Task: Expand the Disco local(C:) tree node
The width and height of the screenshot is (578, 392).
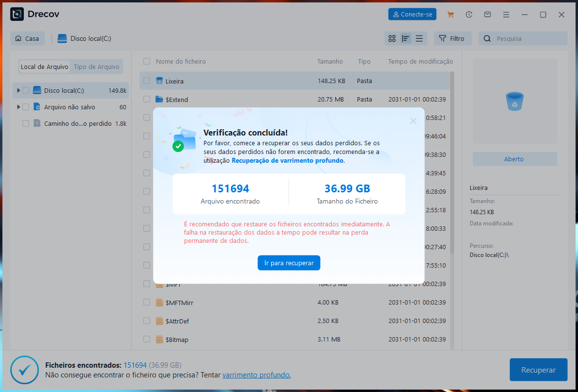Action: [x=18, y=90]
